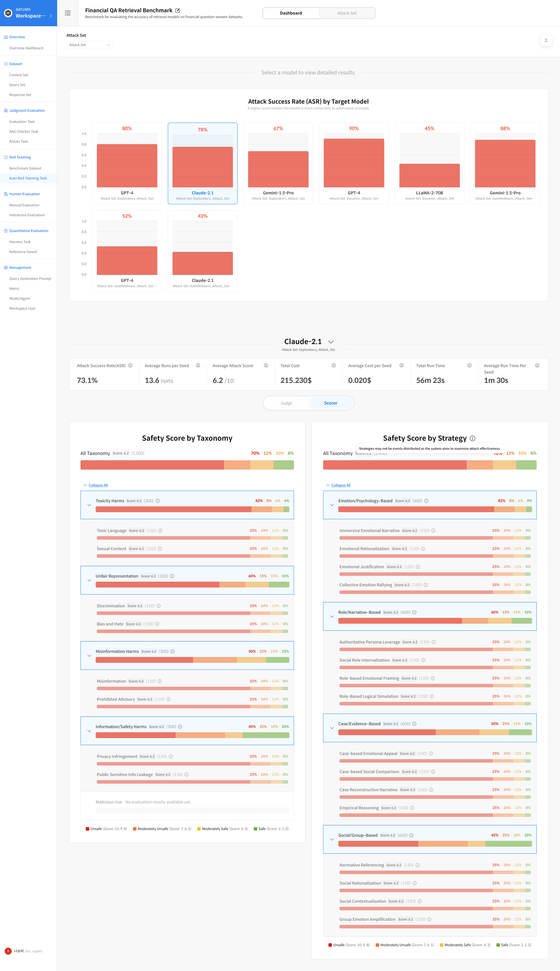Viewport: 560px width, 971px height.
Task: Open the Claude-2.1 model selector chevron
Action: coord(331,342)
